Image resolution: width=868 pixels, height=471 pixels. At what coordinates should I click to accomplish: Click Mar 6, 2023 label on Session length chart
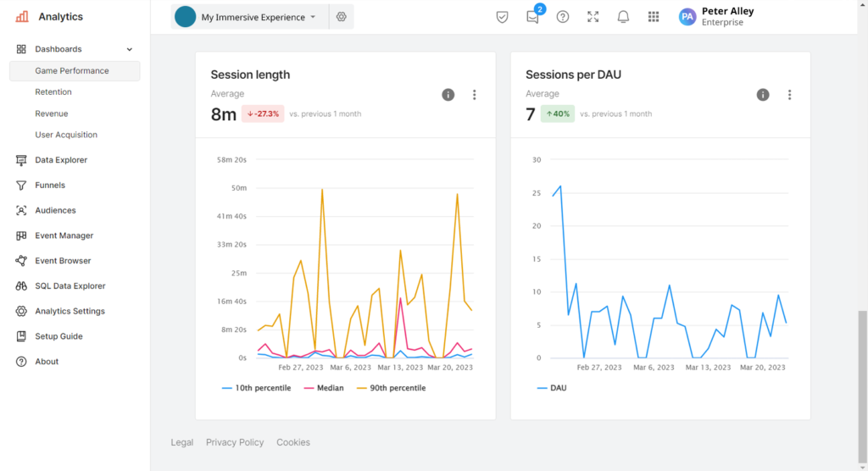coord(350,368)
